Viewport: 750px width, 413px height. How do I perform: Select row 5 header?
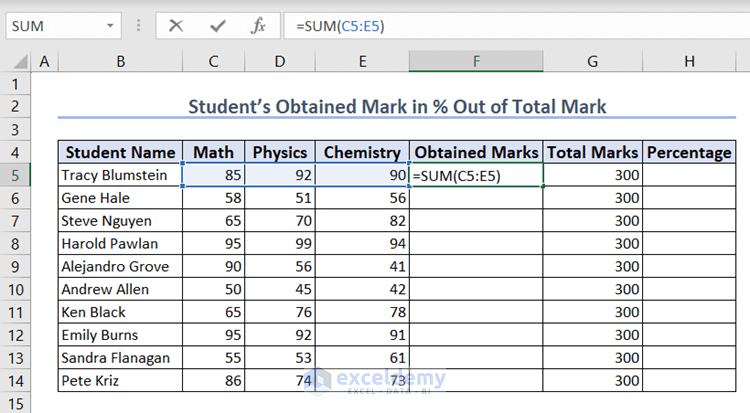coord(15,175)
